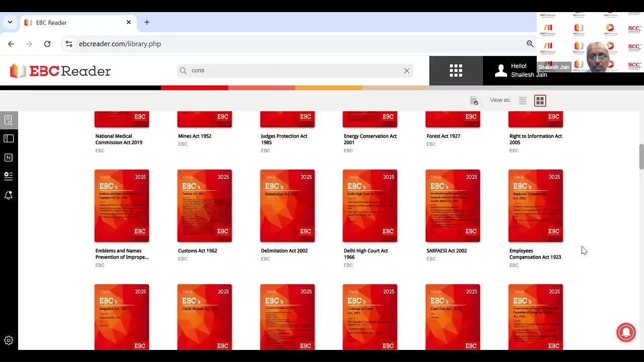Click the address bar URL ebcreader.com/library.php
Image resolution: width=644 pixels, height=362 pixels.
[x=120, y=44]
